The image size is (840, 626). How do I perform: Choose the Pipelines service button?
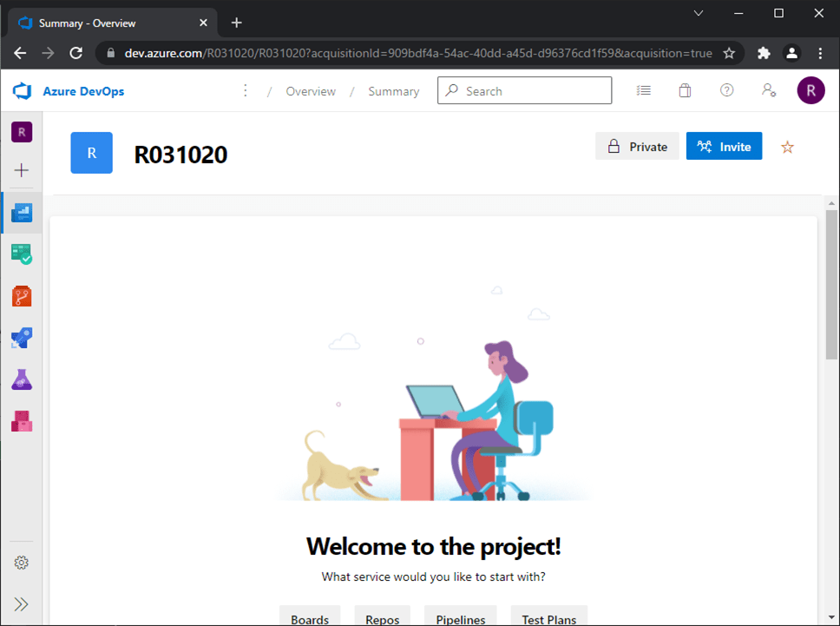point(461,616)
